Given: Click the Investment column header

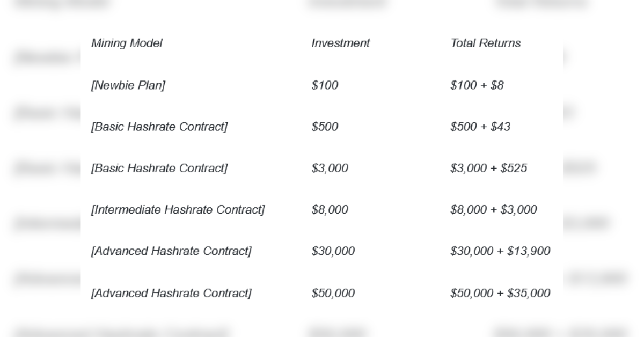Looking at the screenshot, I should [340, 43].
